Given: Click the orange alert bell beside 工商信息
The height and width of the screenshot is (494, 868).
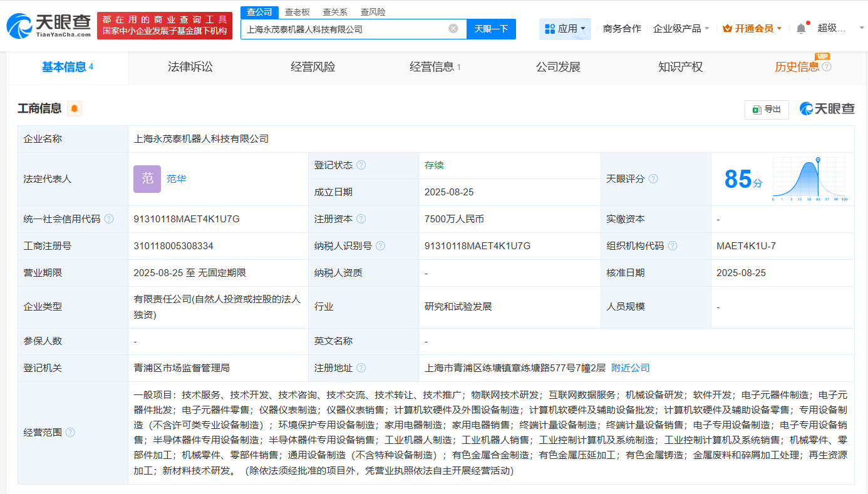Looking at the screenshot, I should tap(75, 108).
